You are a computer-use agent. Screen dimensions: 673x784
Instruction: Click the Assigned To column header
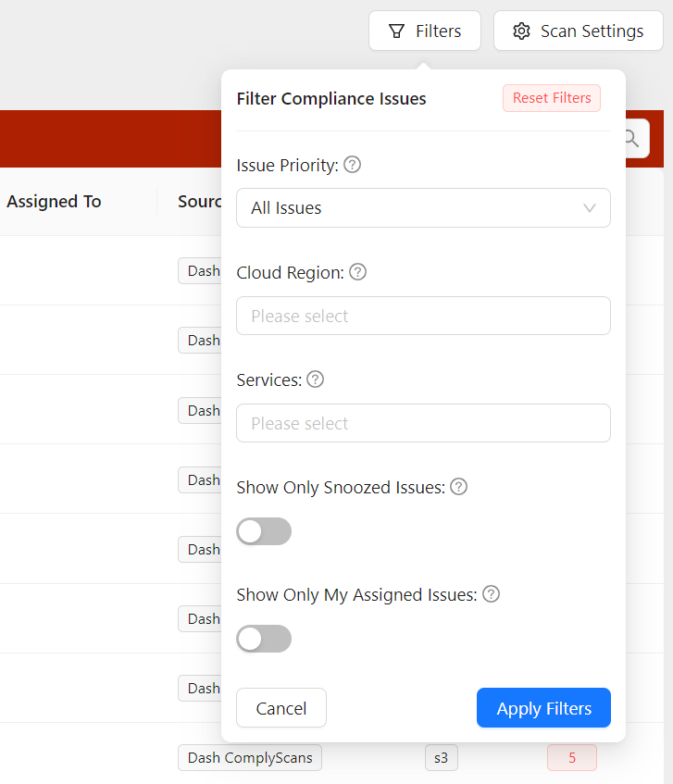pos(54,202)
